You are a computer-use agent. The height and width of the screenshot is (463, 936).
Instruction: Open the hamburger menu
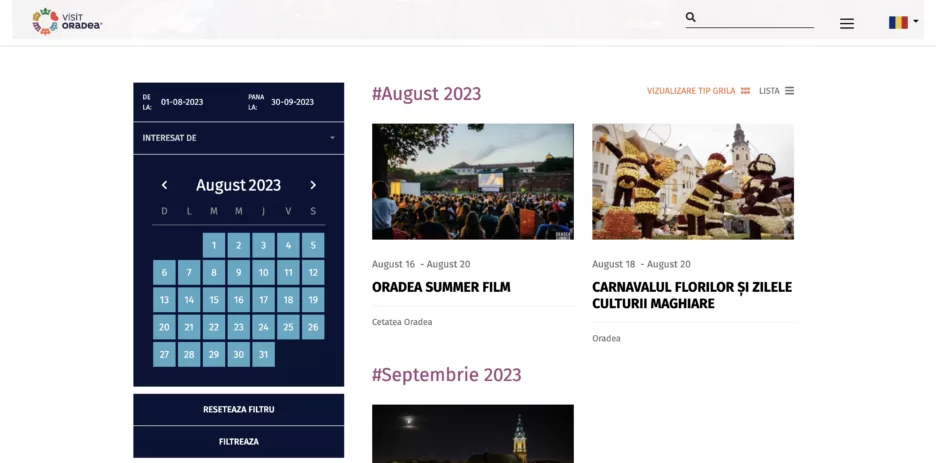tap(846, 23)
